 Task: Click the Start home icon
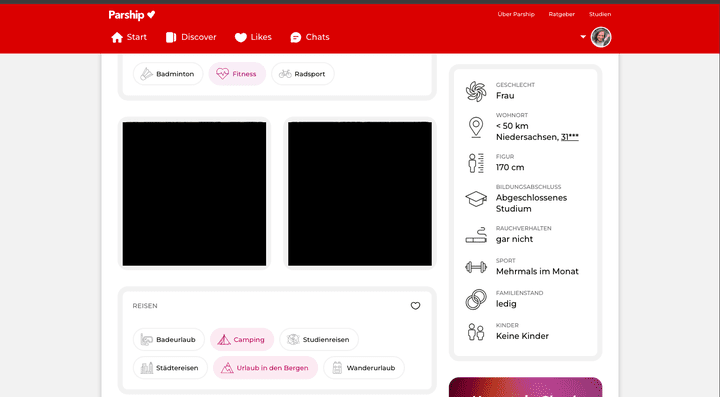(117, 37)
